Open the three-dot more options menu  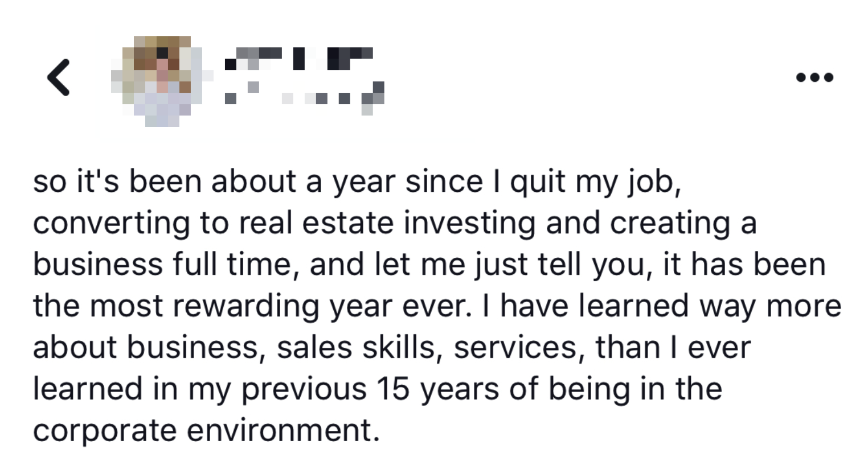tap(815, 77)
